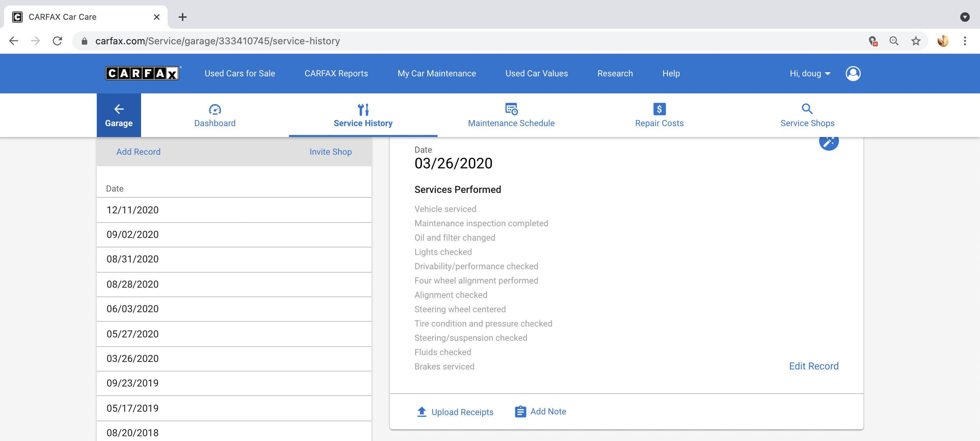The image size is (980, 441).
Task: Click the Upload Receipts arrow icon
Action: [422, 412]
